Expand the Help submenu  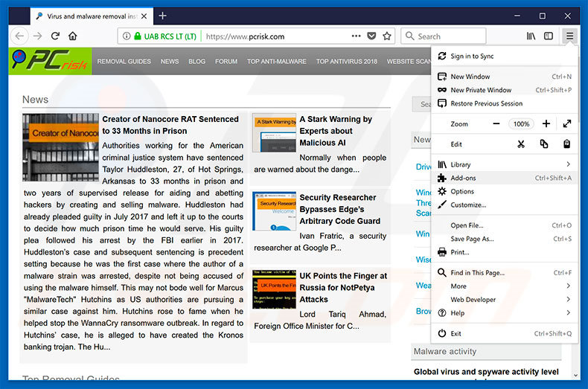pos(569,313)
